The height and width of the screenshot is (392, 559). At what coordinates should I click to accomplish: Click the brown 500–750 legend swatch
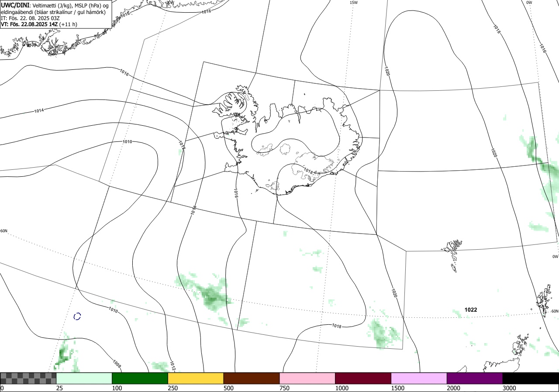tap(252, 378)
